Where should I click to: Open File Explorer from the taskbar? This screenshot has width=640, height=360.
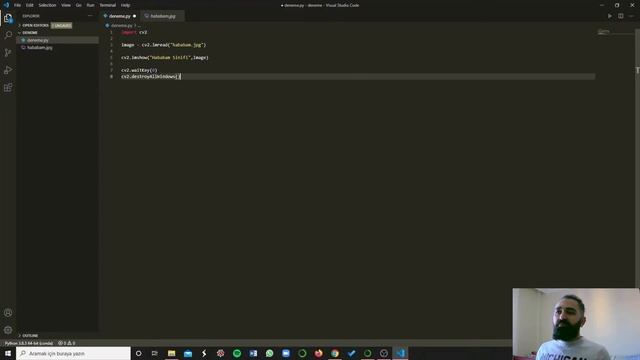pos(171,353)
